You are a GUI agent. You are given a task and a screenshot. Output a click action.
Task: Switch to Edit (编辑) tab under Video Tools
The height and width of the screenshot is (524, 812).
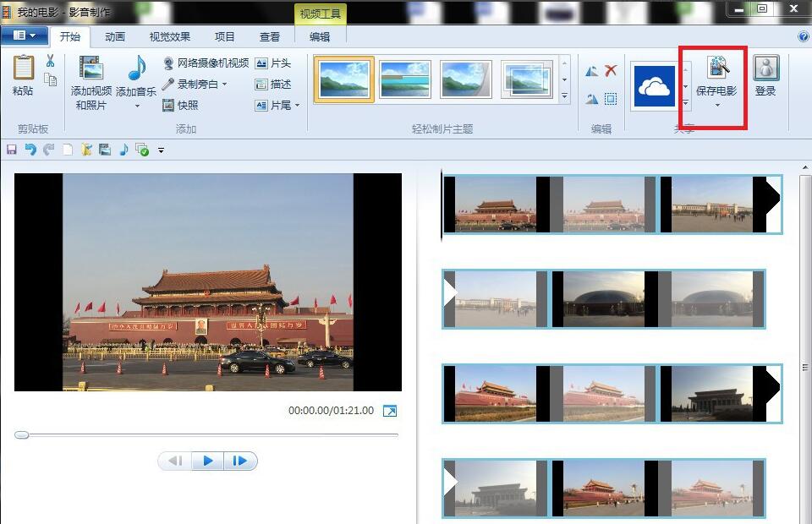(x=320, y=36)
